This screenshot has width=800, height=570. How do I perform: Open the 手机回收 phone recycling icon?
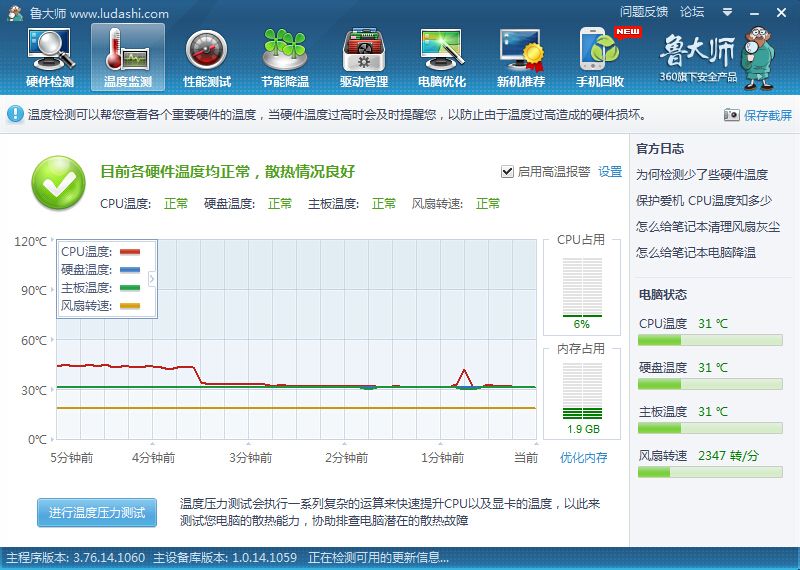click(601, 58)
